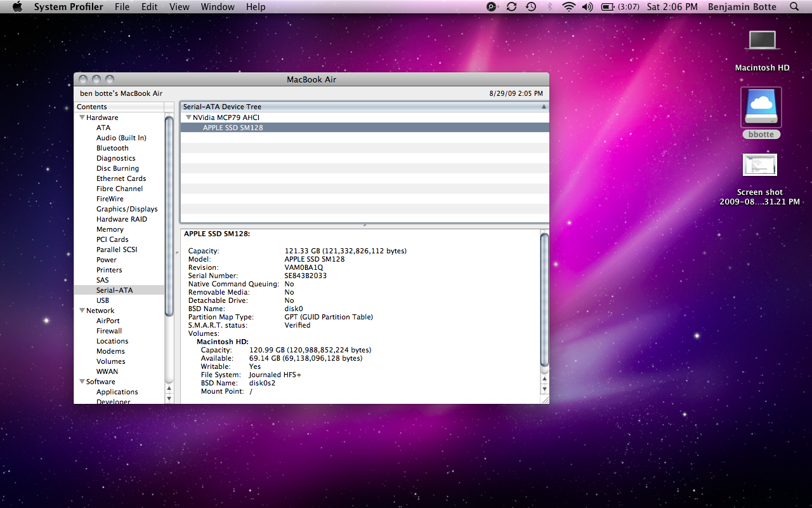Select Applications under Software

point(119,392)
